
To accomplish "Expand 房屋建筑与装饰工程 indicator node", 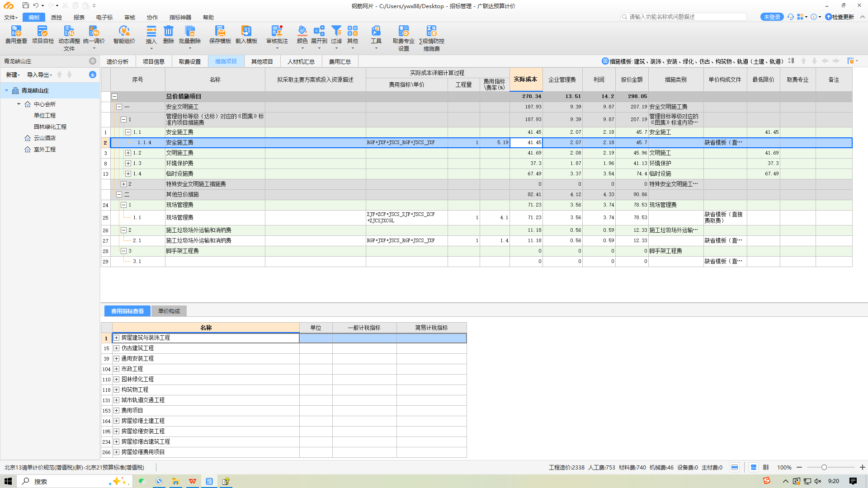I will 117,338.
